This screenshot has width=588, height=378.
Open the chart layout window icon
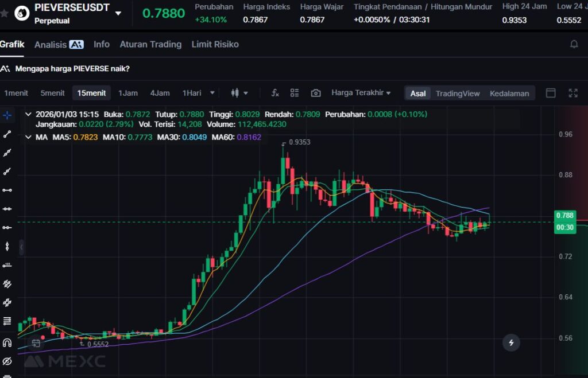click(x=550, y=93)
